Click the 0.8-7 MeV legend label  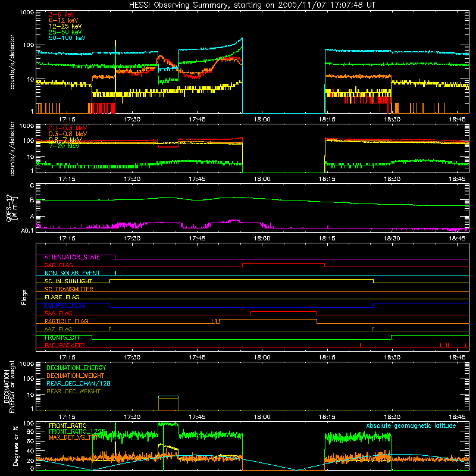click(65, 140)
